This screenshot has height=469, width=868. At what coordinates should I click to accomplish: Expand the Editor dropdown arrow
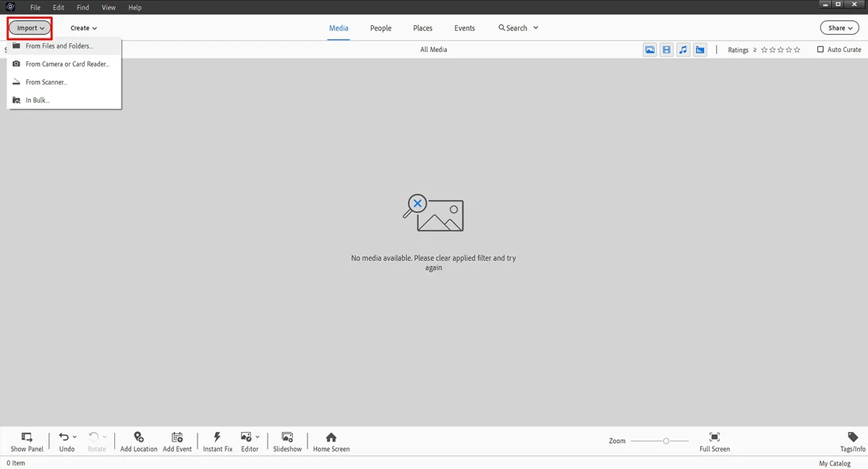(258, 437)
